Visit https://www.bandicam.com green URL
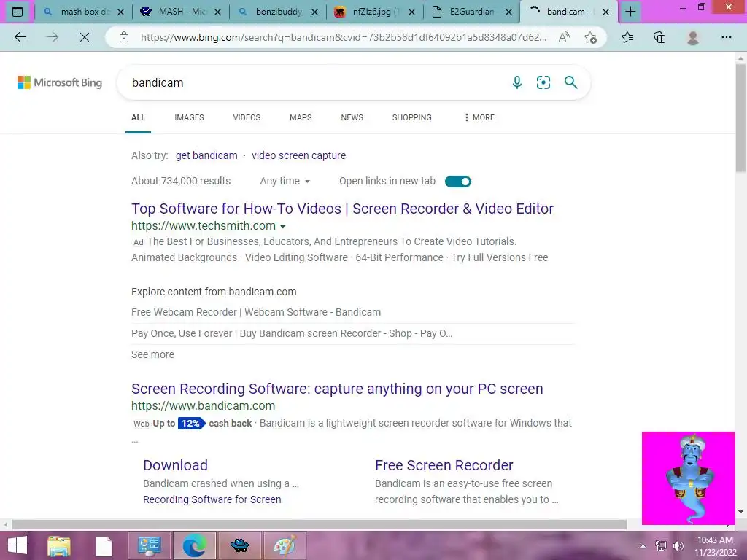 (204, 405)
